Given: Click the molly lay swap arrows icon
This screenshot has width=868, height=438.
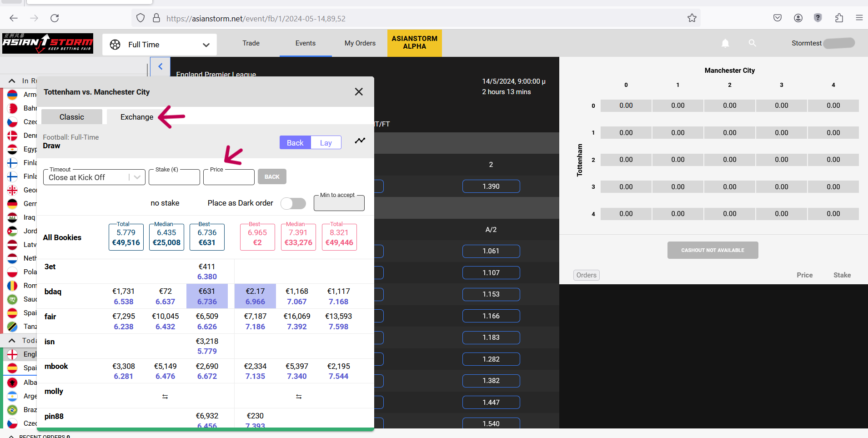Looking at the screenshot, I should pyautogui.click(x=299, y=397).
